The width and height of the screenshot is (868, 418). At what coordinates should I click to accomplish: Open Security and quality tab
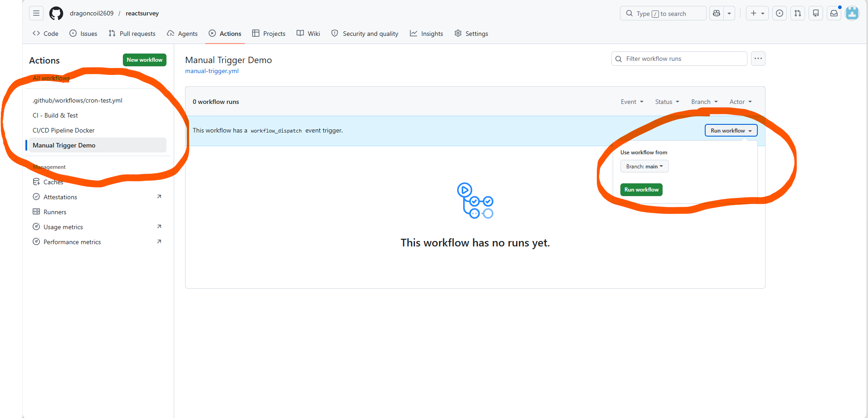click(365, 34)
